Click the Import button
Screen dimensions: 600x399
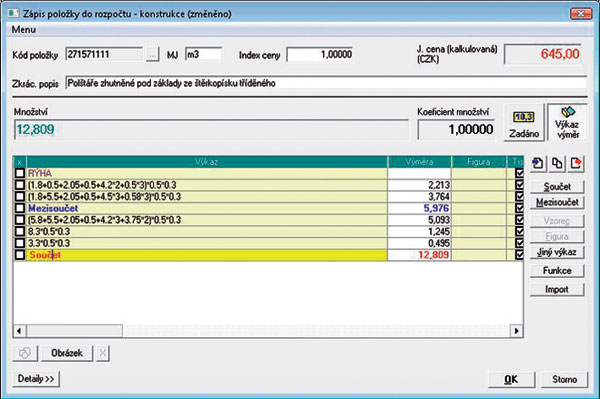tap(557, 289)
